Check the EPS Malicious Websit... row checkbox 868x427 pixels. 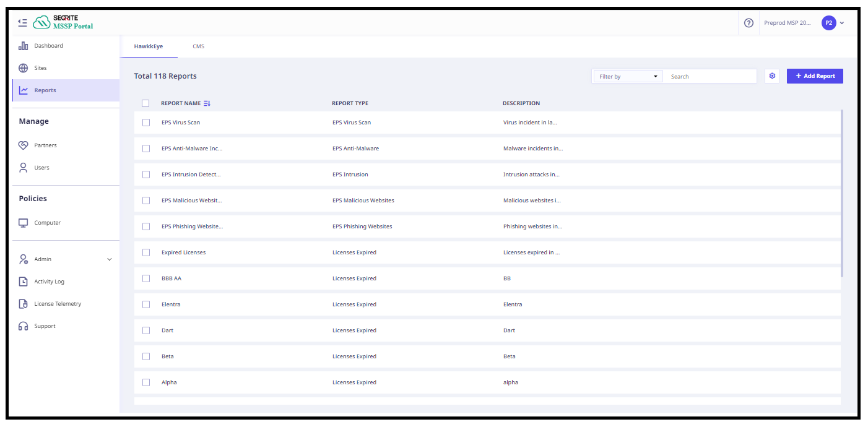[146, 201]
